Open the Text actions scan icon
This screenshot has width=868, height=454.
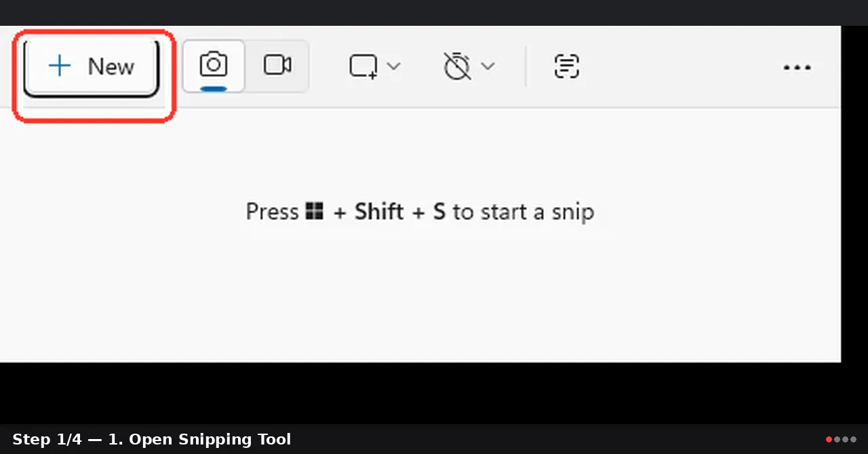[566, 67]
